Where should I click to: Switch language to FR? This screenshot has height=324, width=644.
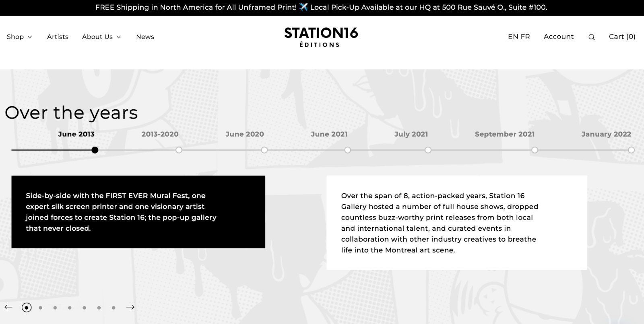tap(525, 37)
